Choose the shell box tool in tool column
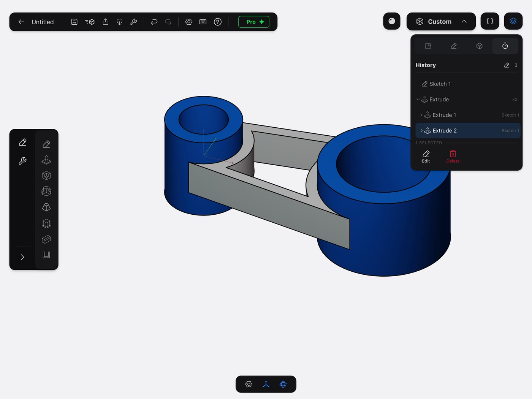The width and height of the screenshot is (532, 399). 46,223
